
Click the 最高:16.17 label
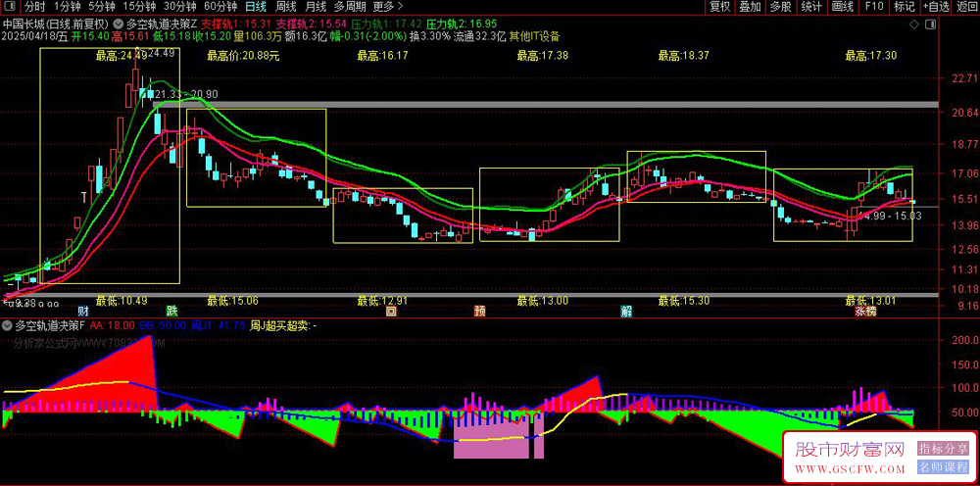(382, 56)
